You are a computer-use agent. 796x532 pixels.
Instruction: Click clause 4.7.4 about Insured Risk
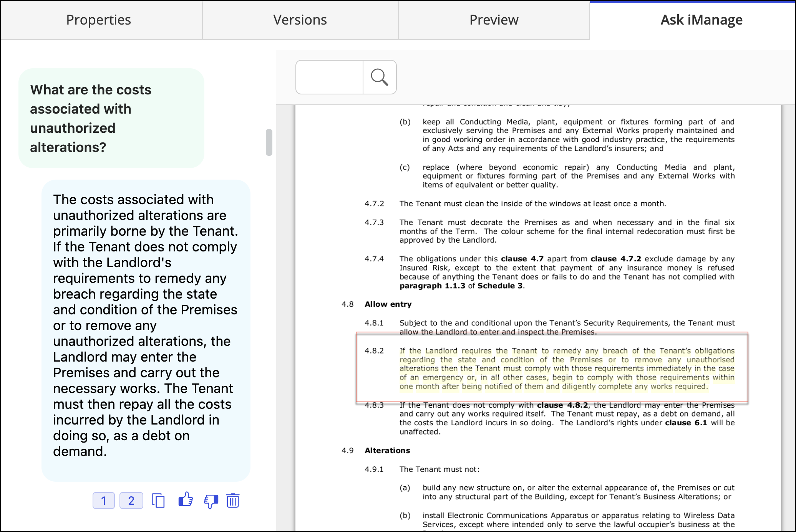567,272
